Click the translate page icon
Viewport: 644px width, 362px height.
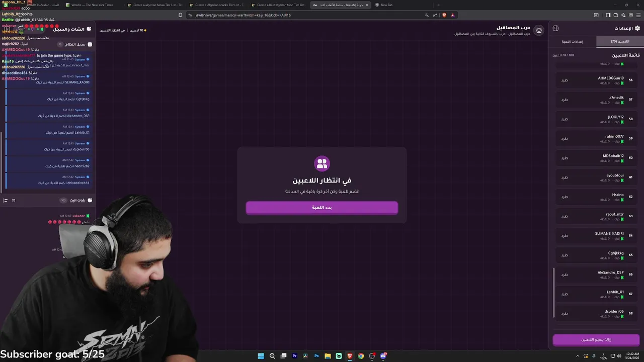(427, 15)
